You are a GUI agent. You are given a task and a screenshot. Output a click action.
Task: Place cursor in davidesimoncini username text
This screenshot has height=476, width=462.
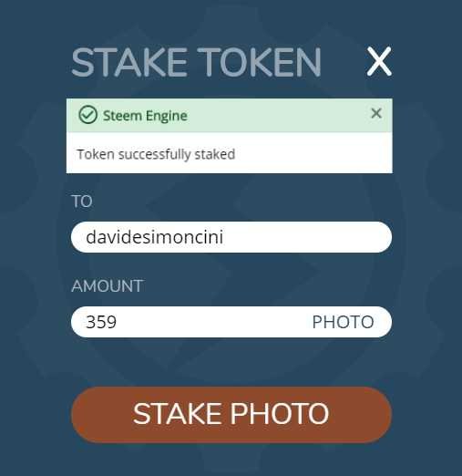click(x=155, y=237)
